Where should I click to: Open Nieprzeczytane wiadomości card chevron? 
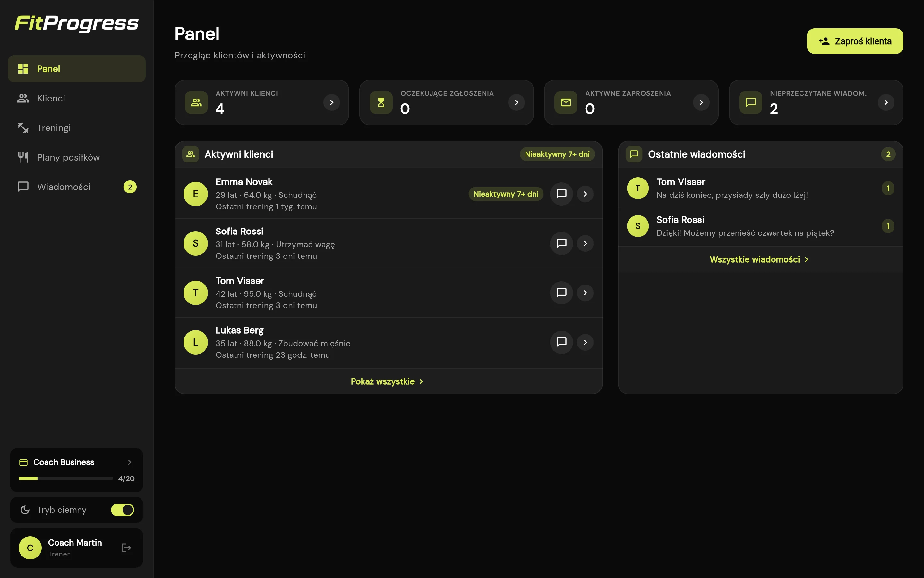coord(886,102)
